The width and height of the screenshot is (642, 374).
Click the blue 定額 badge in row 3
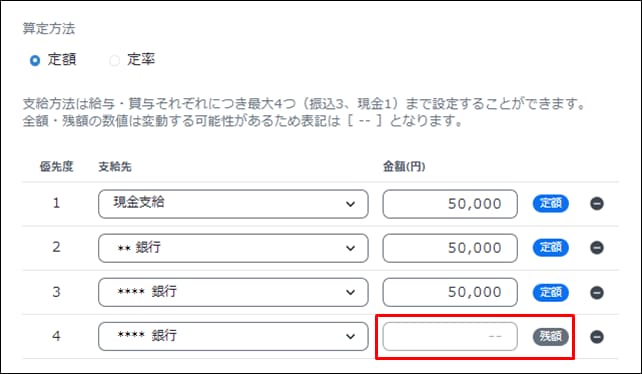point(551,292)
